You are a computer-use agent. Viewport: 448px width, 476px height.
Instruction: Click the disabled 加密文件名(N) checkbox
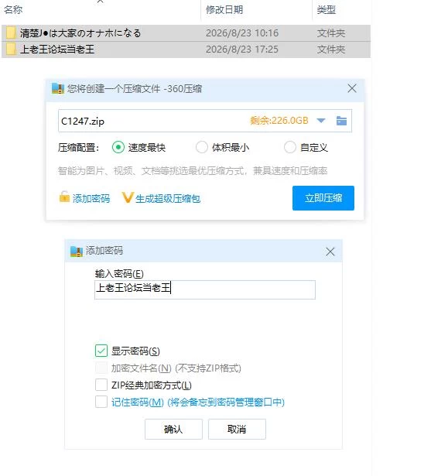[101, 368]
